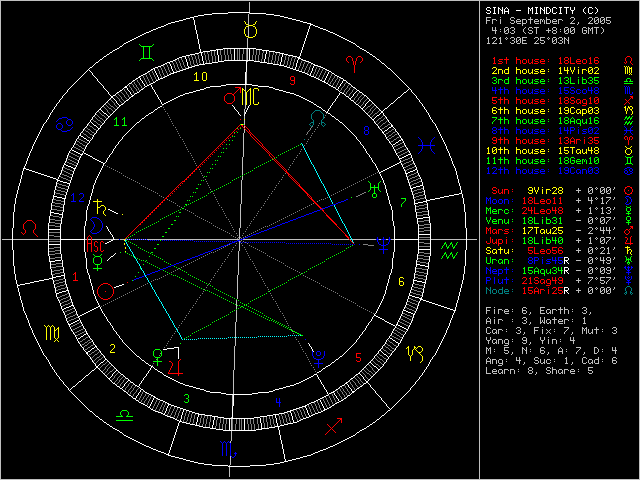
Task: Select the '4th house: 15Sco48' row
Action: pos(562,91)
